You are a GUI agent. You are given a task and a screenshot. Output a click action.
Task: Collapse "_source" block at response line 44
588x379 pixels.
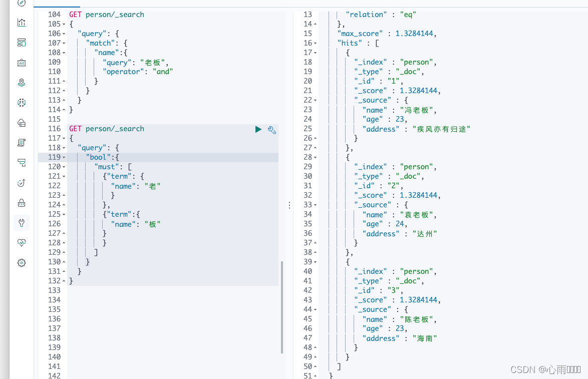[316, 309]
